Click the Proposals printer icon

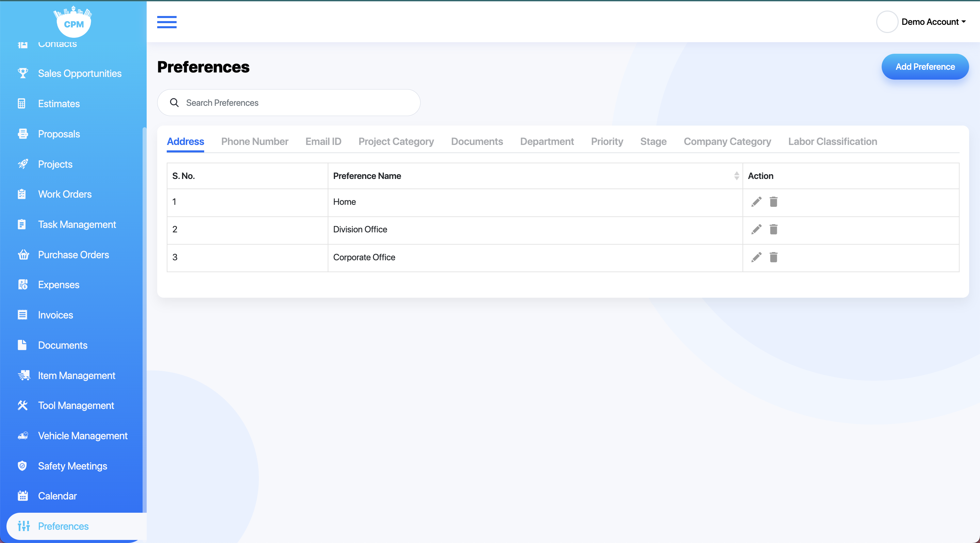coord(23,133)
